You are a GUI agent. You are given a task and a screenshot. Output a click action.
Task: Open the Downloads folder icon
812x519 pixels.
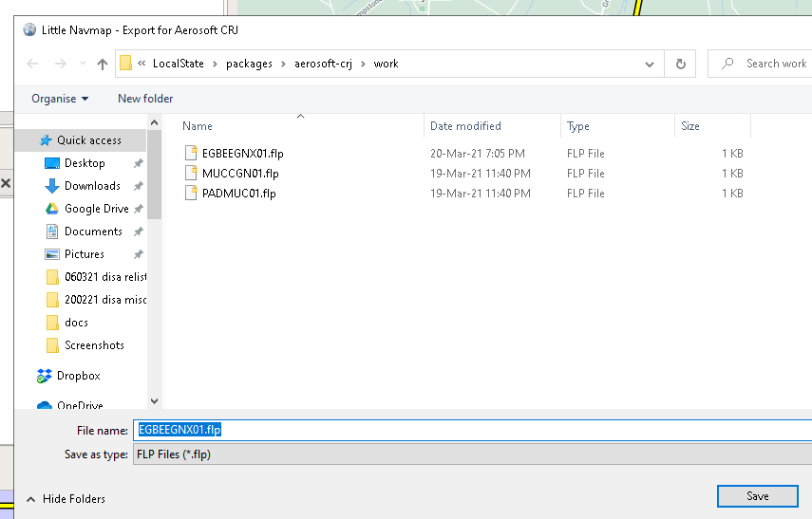pos(52,186)
